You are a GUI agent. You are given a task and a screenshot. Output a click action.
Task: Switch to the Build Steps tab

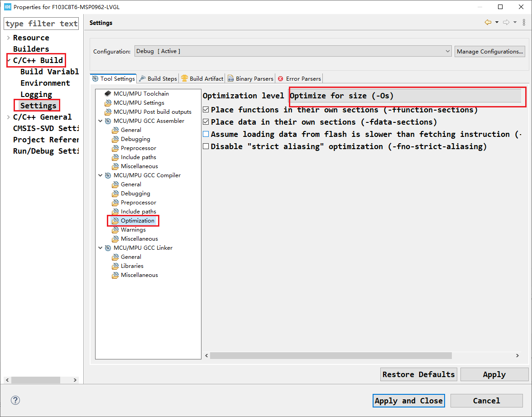[x=158, y=78]
